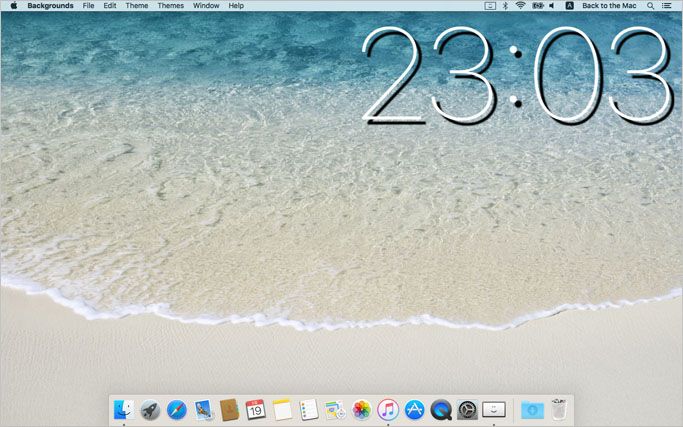Open Notification Center list icon
This screenshot has width=683, height=427.
666,6
